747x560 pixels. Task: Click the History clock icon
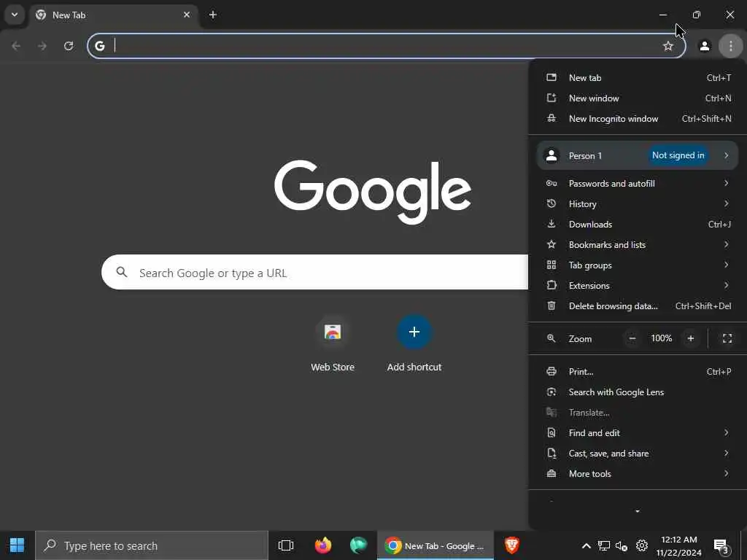click(x=551, y=204)
